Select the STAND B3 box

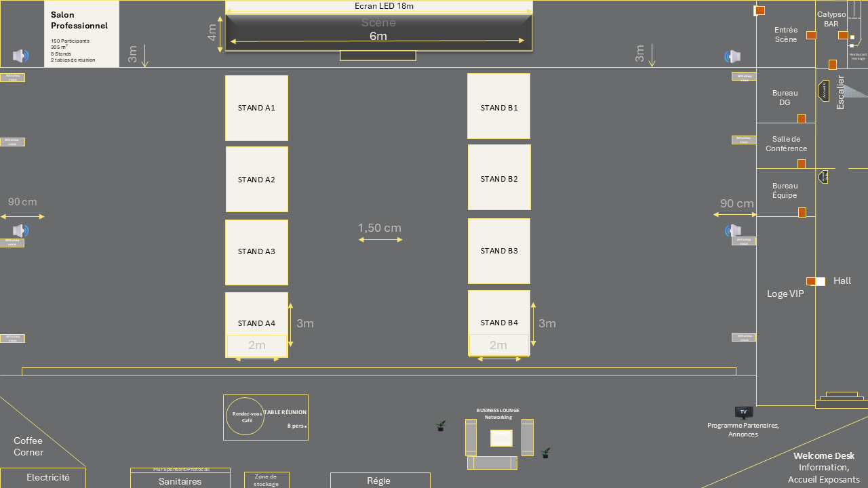pos(499,251)
